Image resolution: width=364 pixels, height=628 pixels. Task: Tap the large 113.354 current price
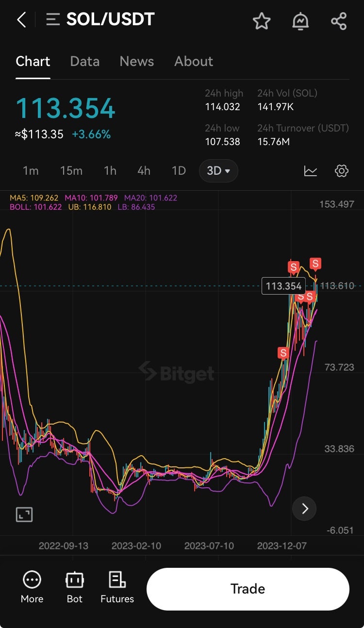pyautogui.click(x=66, y=108)
